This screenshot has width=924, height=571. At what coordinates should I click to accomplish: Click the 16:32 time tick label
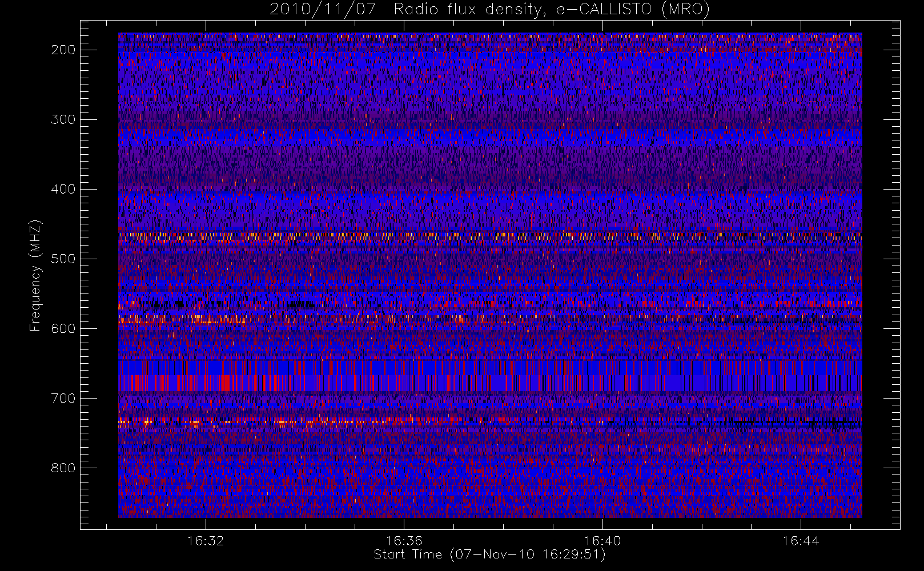coord(206,541)
